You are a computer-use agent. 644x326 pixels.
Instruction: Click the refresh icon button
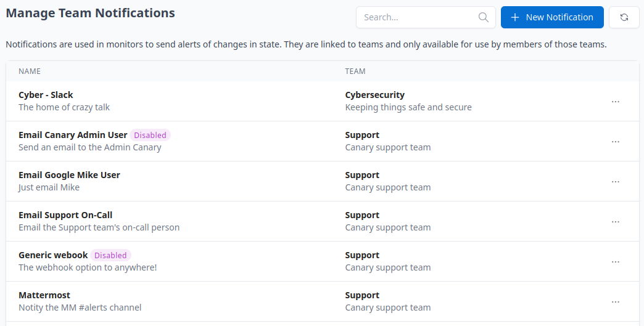click(624, 17)
